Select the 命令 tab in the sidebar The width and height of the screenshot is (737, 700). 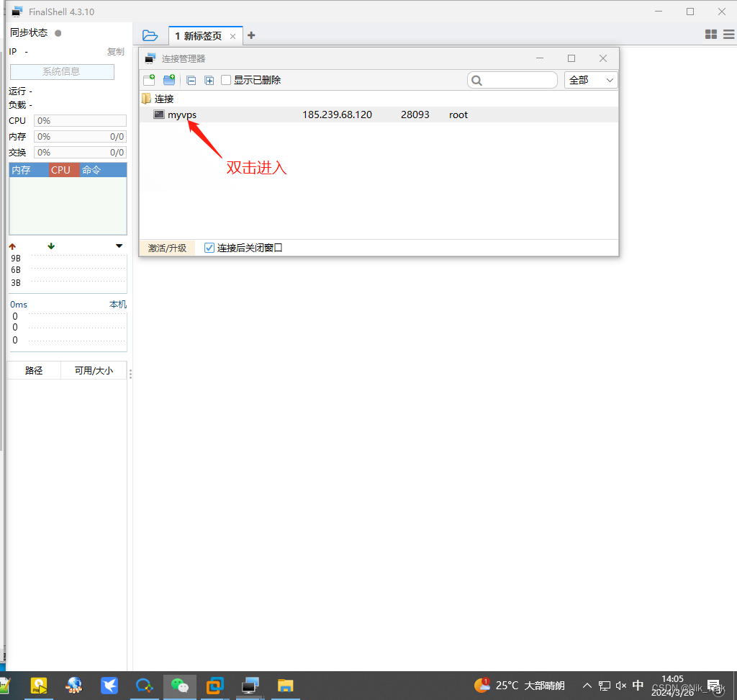click(91, 169)
